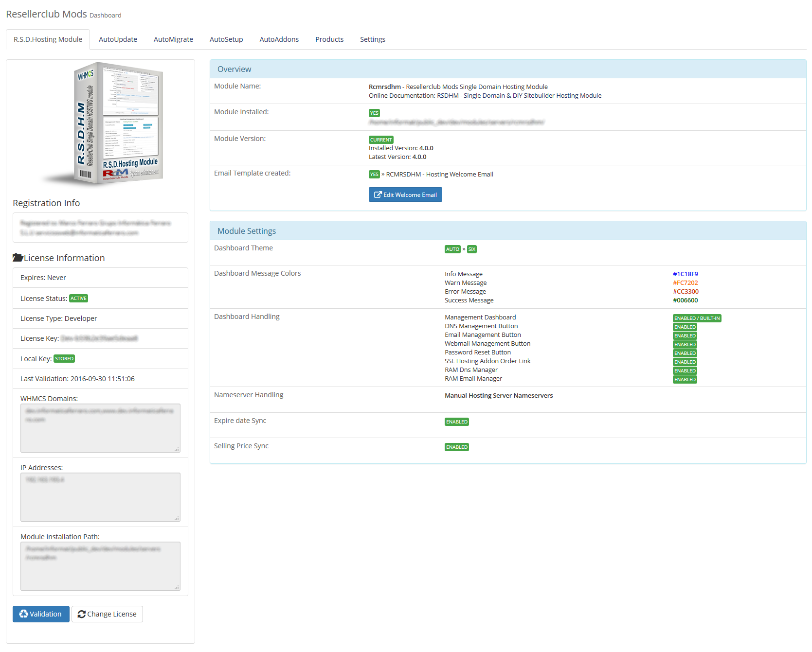Click the recycle icon on Validation button
Image resolution: width=812 pixels, height=652 pixels.
23,614
